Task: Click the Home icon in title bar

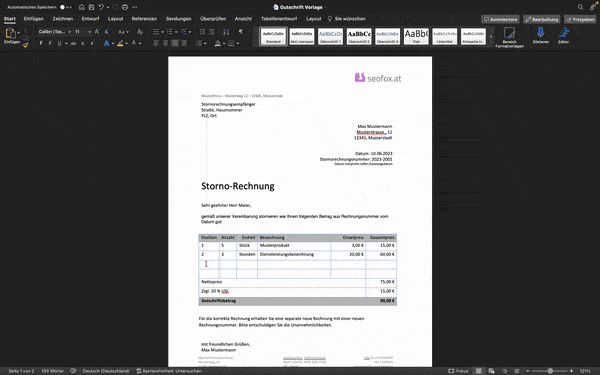Action: click(x=82, y=7)
